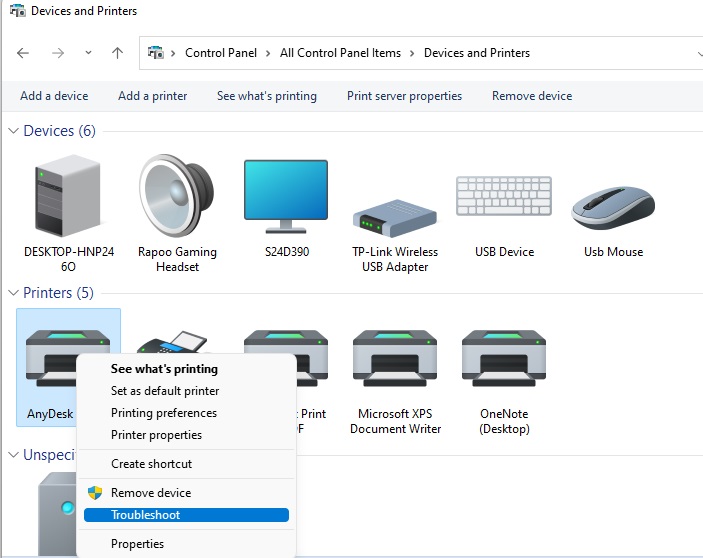Screen dimensions: 703x558
Task: Open Properties at bottom of context menu
Action: coord(187,544)
